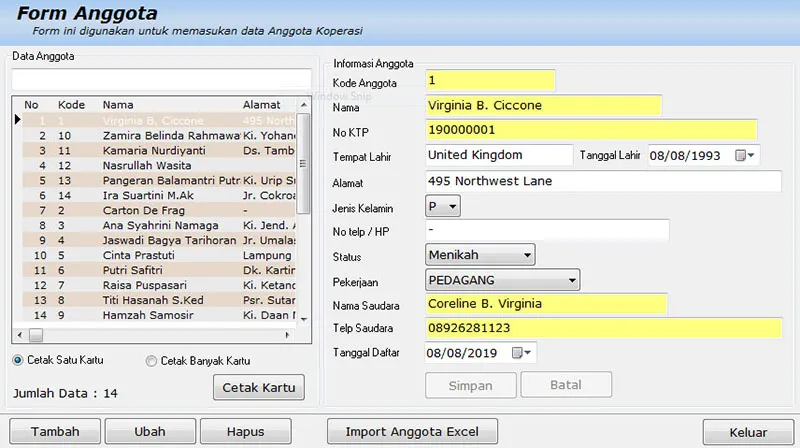
Task: Select row Kamaria Nurdiyanti
Action: click(x=159, y=151)
